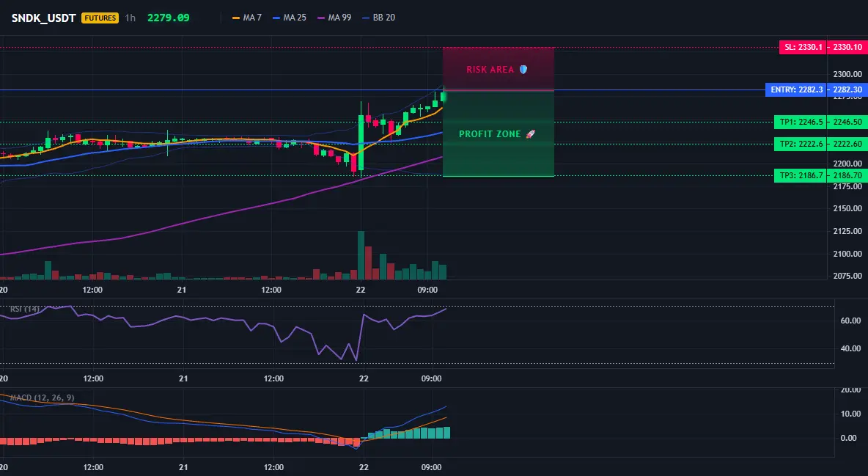Click the 40.00 RSI scale value
The width and height of the screenshot is (868, 476).
[851, 348]
